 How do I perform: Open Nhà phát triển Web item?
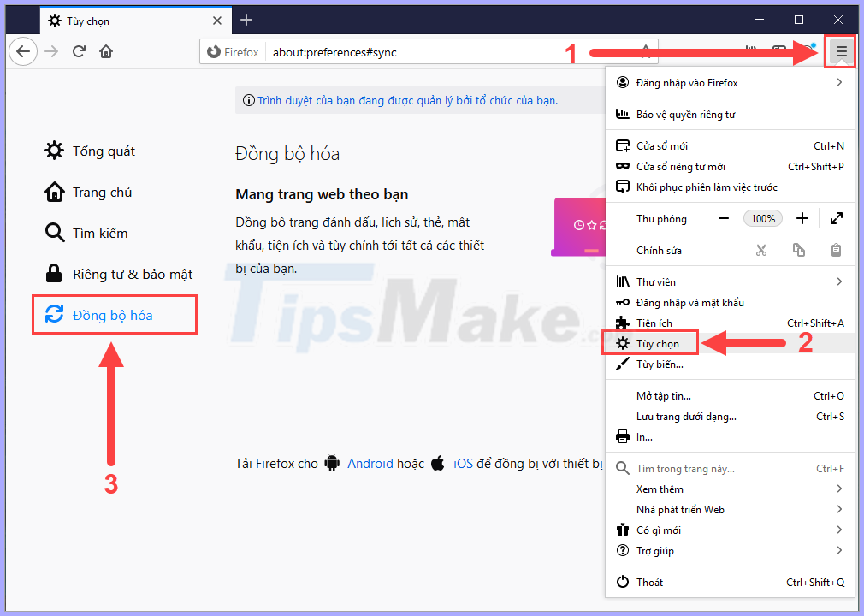click(730, 510)
